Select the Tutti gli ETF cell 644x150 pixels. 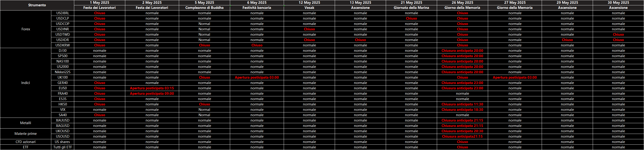click(x=63, y=147)
